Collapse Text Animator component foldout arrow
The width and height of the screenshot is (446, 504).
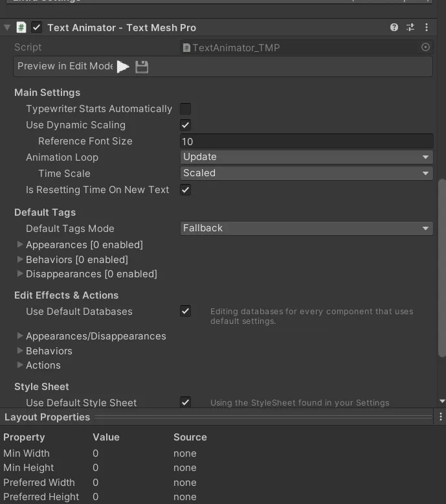7,27
